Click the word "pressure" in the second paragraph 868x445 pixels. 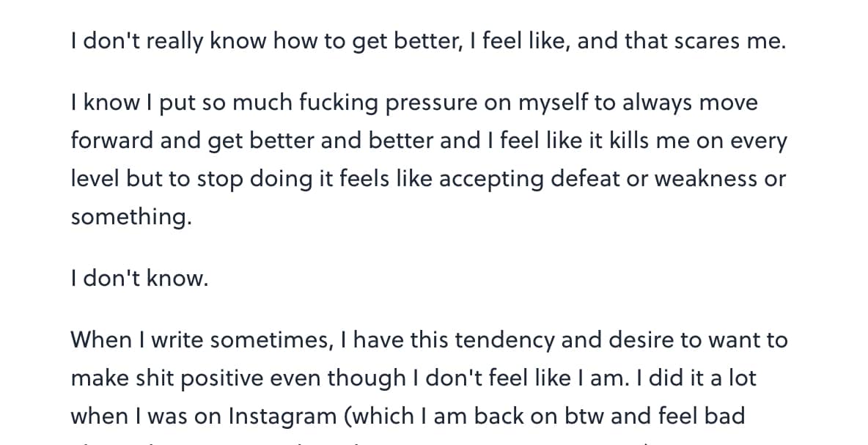click(x=430, y=103)
